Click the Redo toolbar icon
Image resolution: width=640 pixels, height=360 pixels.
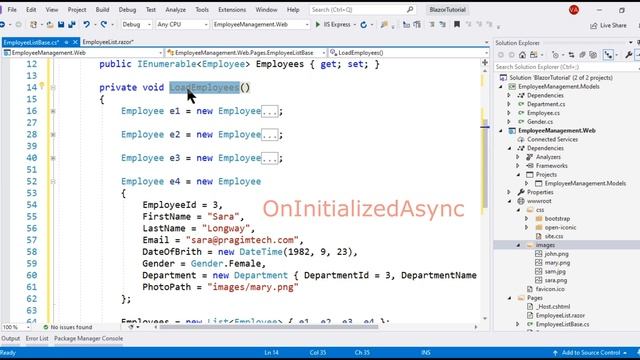click(104, 24)
